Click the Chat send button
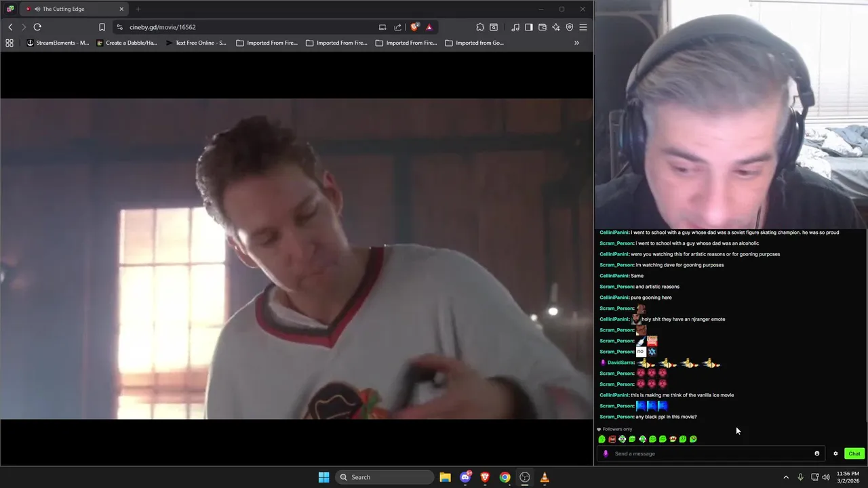This screenshot has height=488, width=868. pyautogui.click(x=854, y=453)
